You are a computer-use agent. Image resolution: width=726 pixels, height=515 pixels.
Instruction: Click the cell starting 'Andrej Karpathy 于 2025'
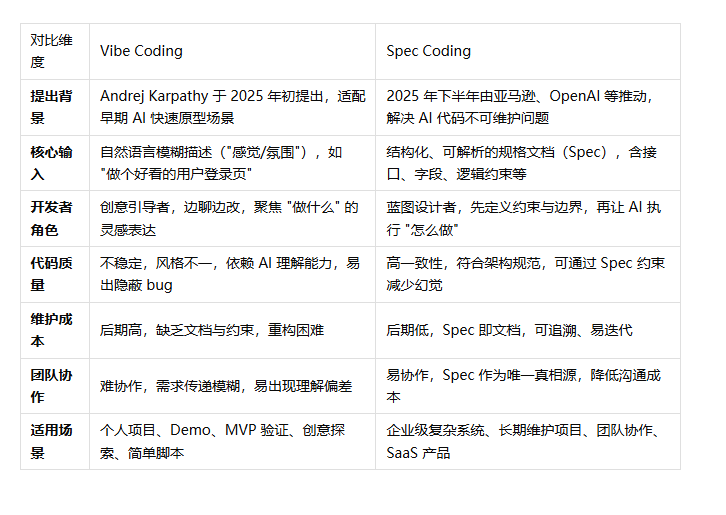click(x=232, y=107)
